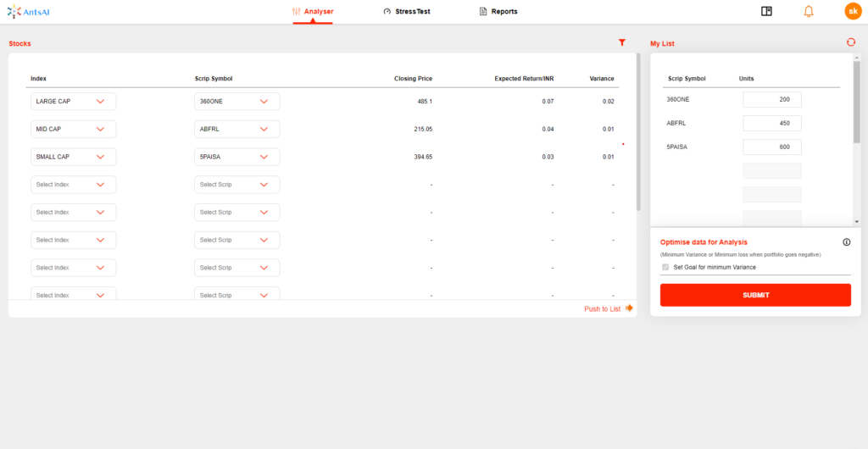Click ABFRL in My List
Screen dimensions: 868x449
(676, 124)
